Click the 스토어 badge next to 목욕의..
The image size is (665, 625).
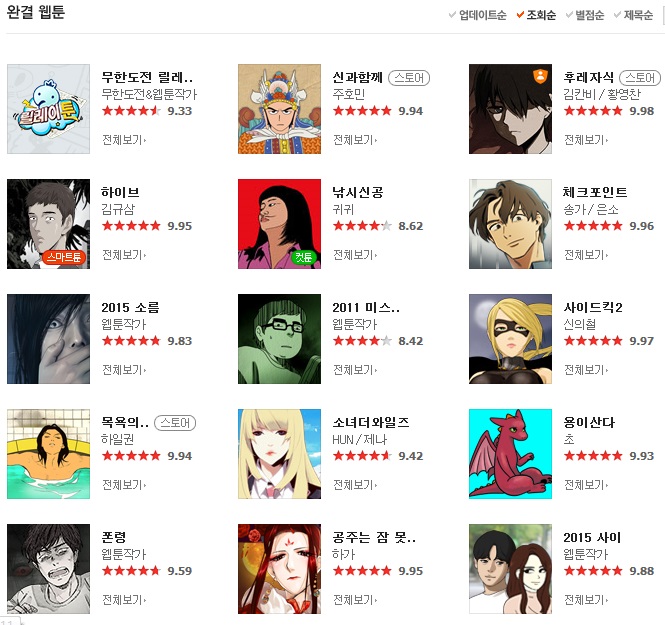pos(175,423)
